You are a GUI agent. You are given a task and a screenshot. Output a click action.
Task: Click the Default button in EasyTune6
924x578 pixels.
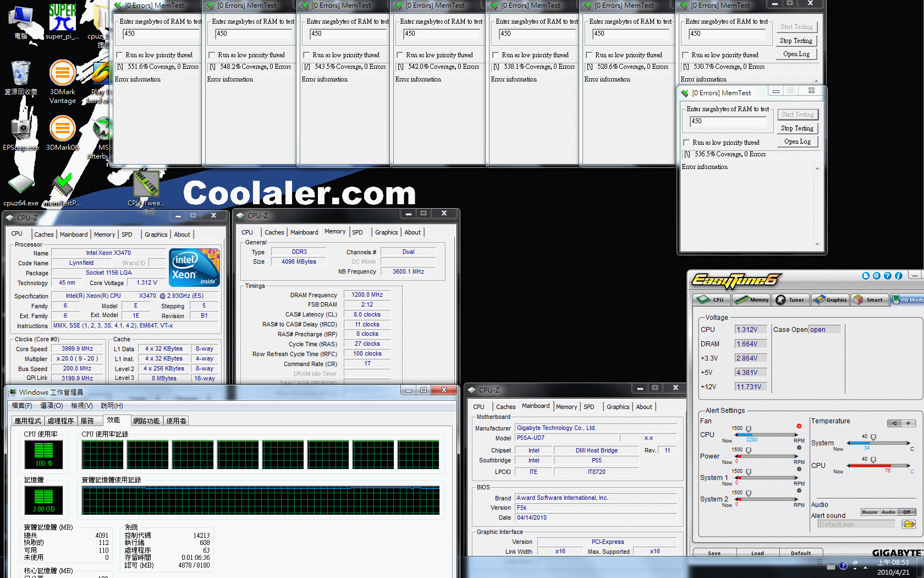tap(801, 553)
